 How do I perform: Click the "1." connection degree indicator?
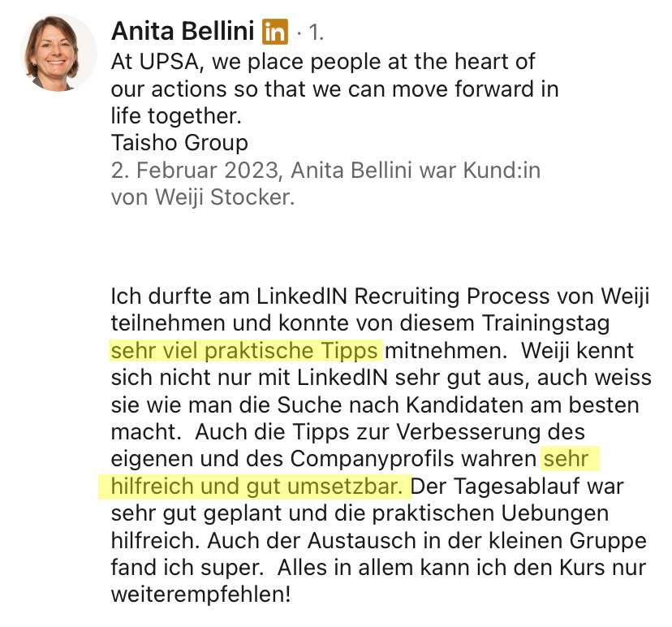314,33
